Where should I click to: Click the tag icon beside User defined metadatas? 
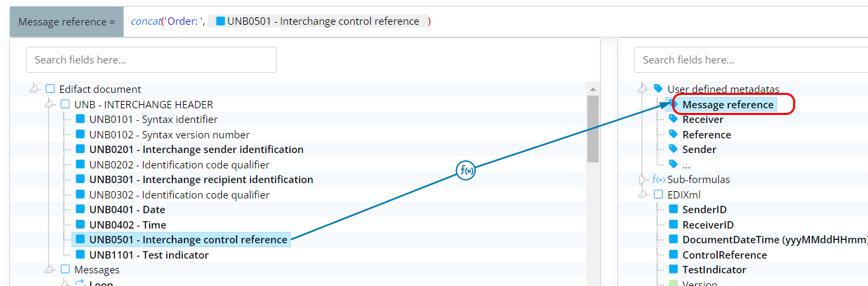[x=658, y=89]
